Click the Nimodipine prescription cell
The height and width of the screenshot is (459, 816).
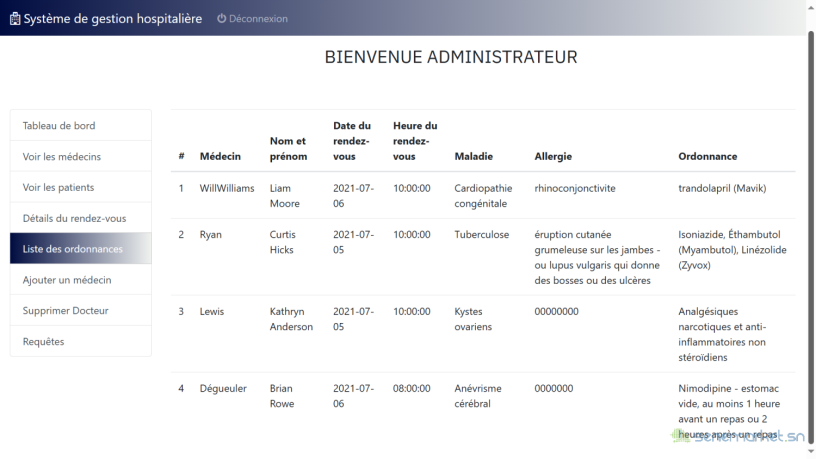[x=729, y=411]
